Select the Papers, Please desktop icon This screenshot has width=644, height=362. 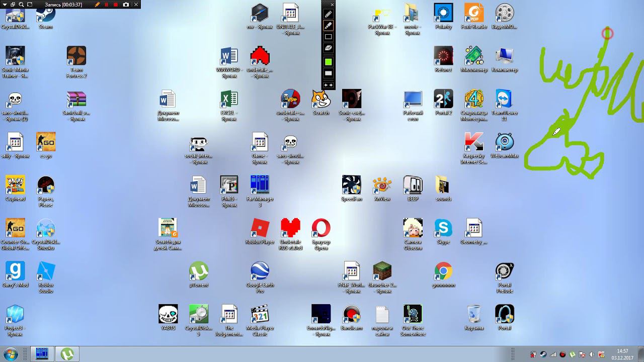pyautogui.click(x=46, y=192)
